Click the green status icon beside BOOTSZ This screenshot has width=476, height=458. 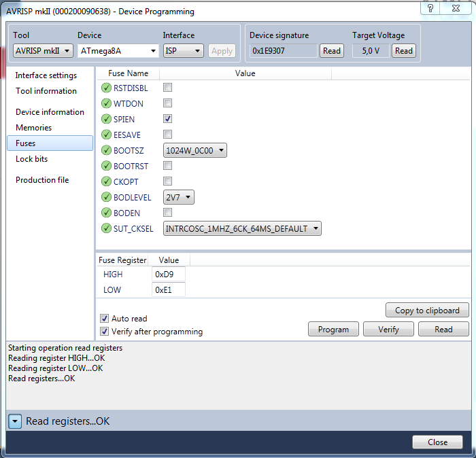[106, 150]
